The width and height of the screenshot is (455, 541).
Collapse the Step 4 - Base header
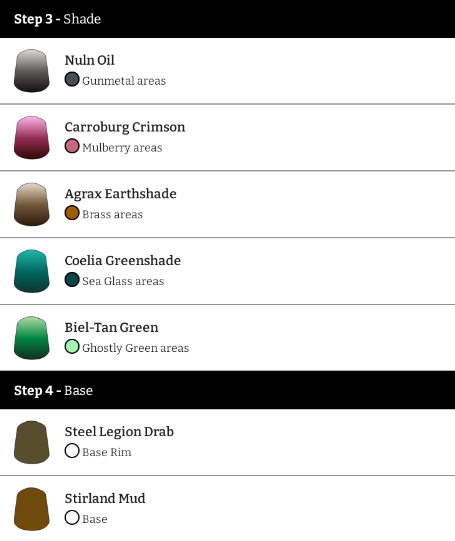(x=227, y=390)
